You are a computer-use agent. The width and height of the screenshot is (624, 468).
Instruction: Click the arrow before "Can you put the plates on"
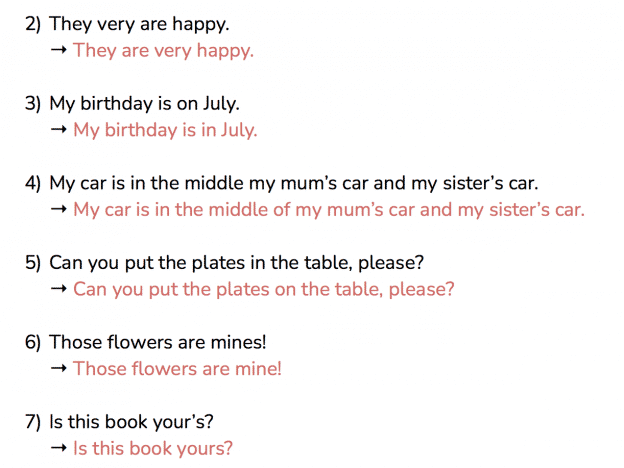pos(59,289)
